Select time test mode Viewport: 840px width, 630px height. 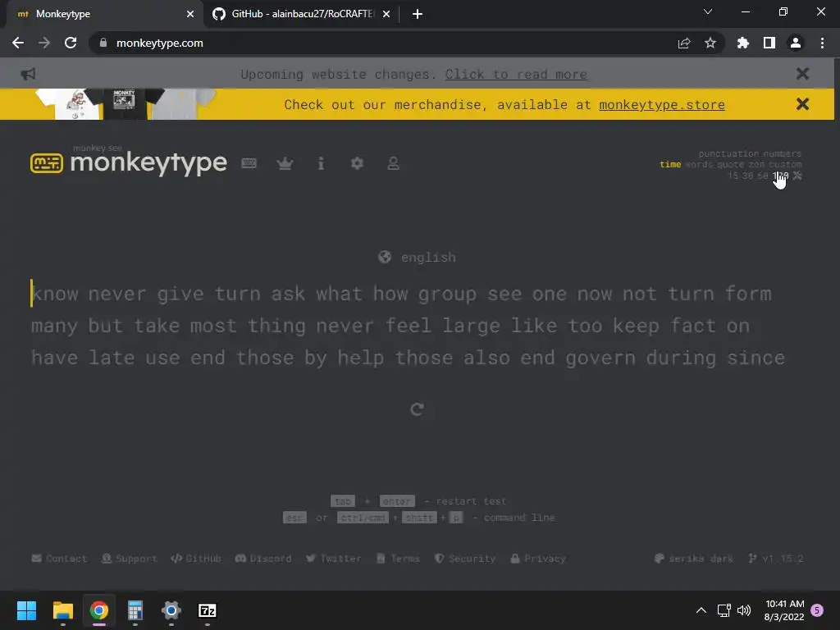(x=670, y=164)
